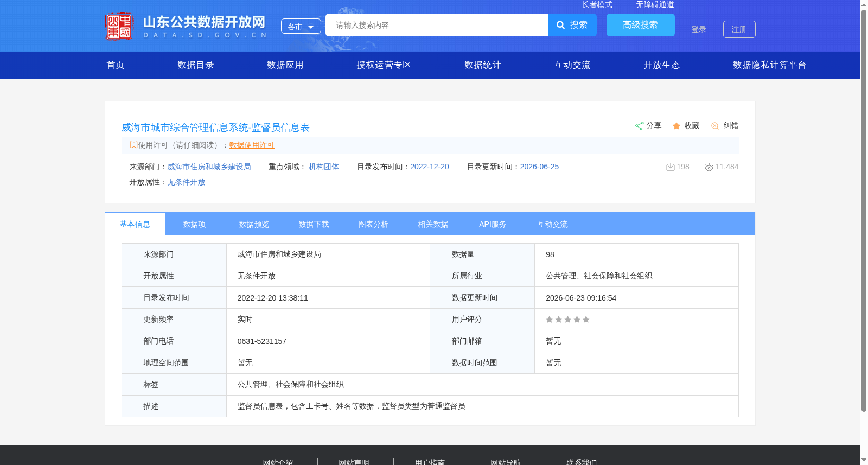Focus the search input field
Image resolution: width=868 pixels, height=465 pixels.
point(437,25)
